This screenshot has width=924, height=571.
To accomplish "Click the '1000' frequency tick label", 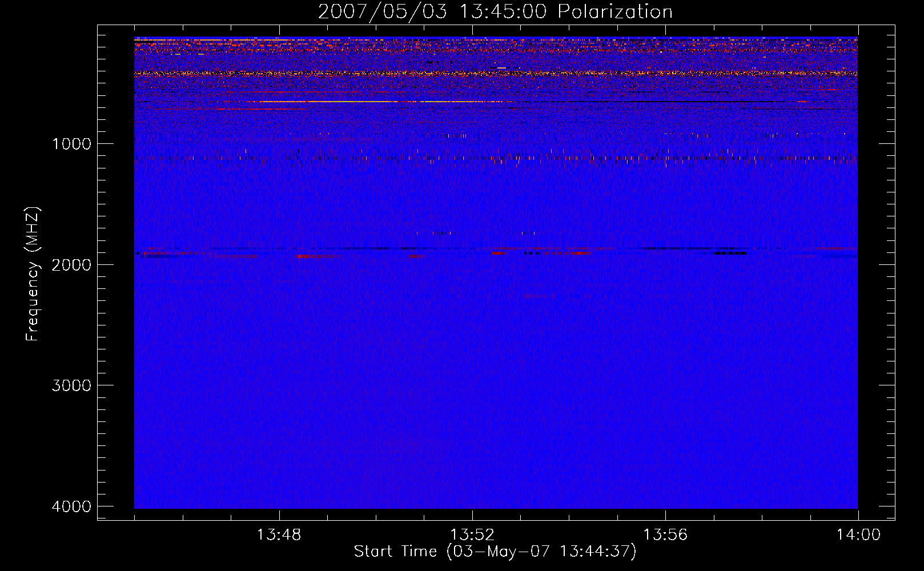I will [x=71, y=144].
